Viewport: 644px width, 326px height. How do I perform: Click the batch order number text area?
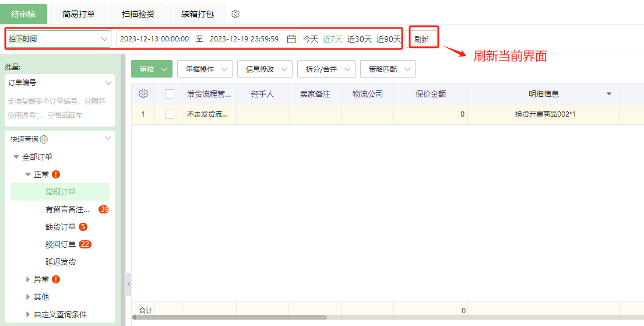click(x=59, y=108)
